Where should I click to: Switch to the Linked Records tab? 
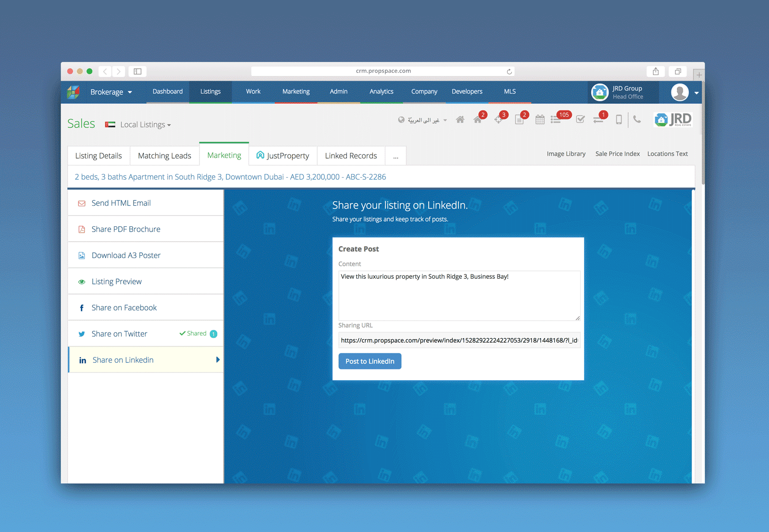[351, 156]
